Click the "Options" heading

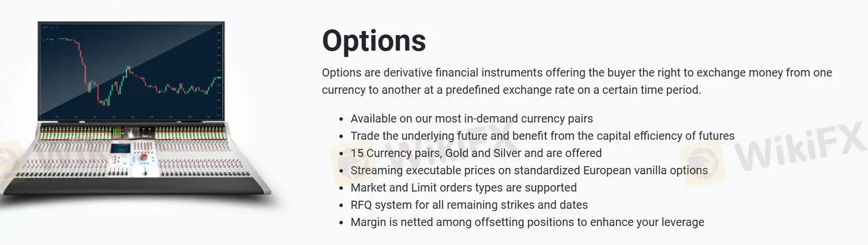pos(374,40)
